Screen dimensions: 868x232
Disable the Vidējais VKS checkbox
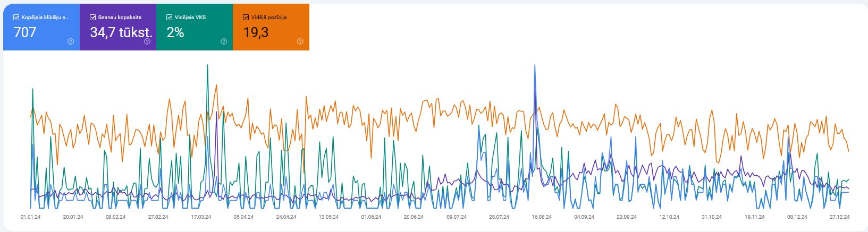click(x=170, y=18)
